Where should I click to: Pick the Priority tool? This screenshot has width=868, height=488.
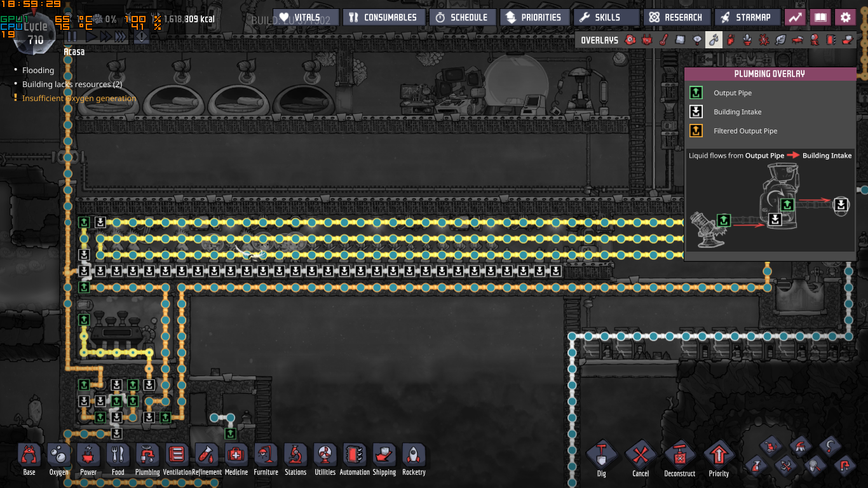tap(719, 456)
